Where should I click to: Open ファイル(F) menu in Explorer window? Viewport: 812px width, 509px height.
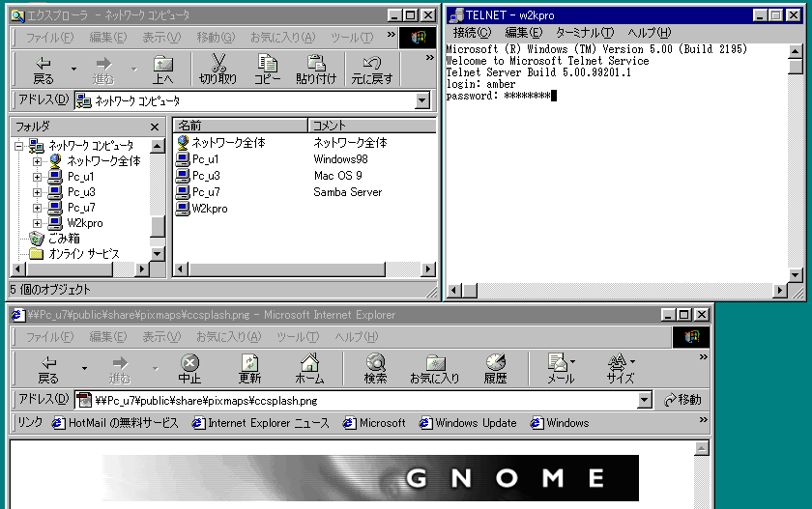coord(49,38)
